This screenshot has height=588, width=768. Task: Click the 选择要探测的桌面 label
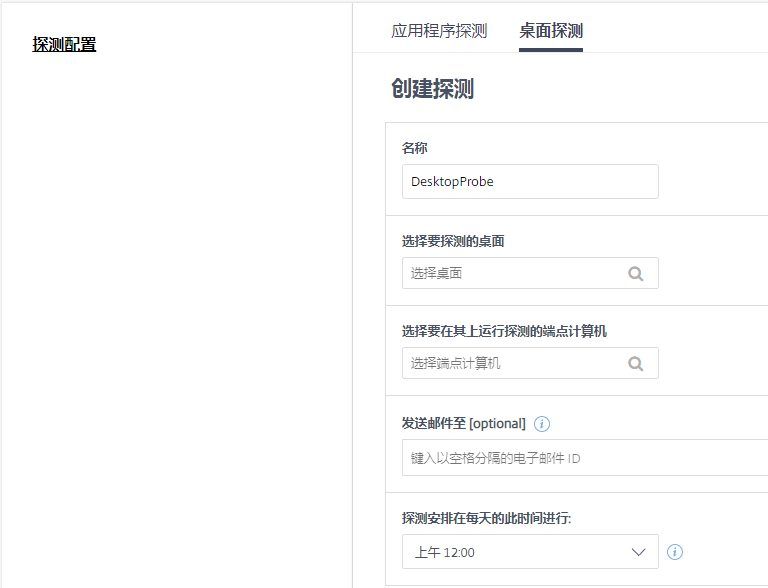[453, 241]
